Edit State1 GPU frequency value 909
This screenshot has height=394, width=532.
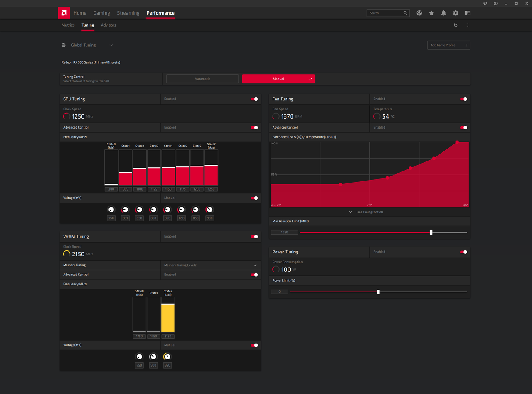[x=126, y=189]
